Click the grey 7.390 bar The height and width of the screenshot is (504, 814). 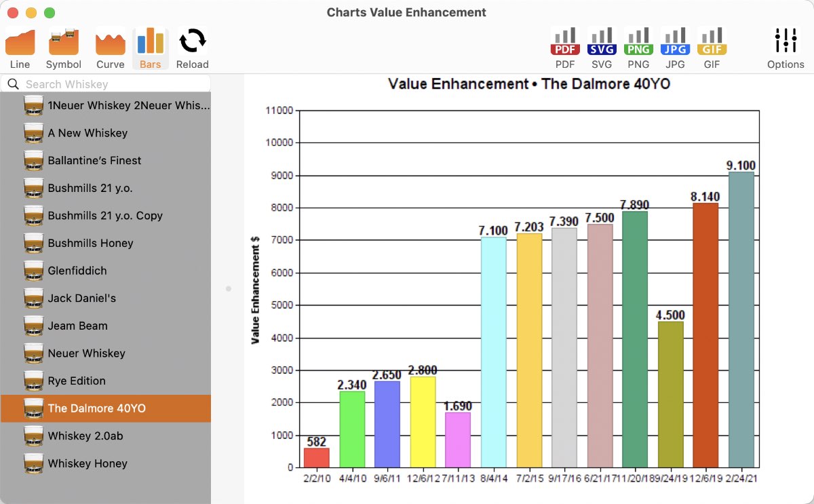pyautogui.click(x=564, y=347)
